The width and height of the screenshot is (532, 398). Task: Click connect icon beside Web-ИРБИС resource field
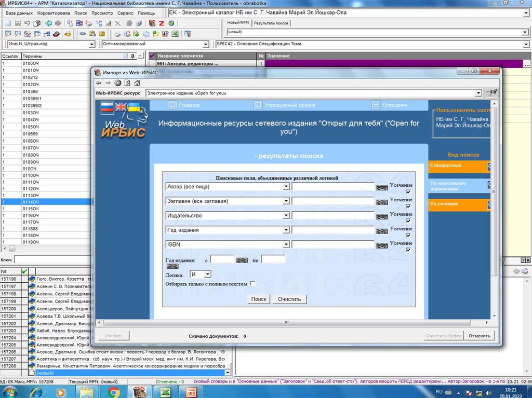(x=491, y=93)
